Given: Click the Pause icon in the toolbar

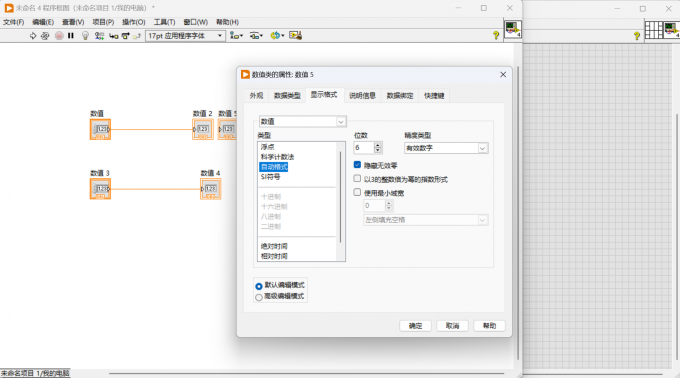Looking at the screenshot, I should 71,36.
